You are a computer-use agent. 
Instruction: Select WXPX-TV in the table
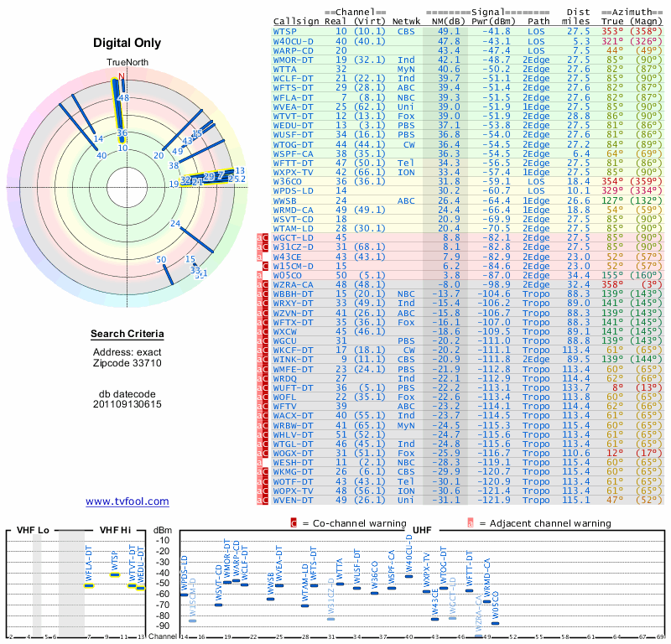pos(293,173)
